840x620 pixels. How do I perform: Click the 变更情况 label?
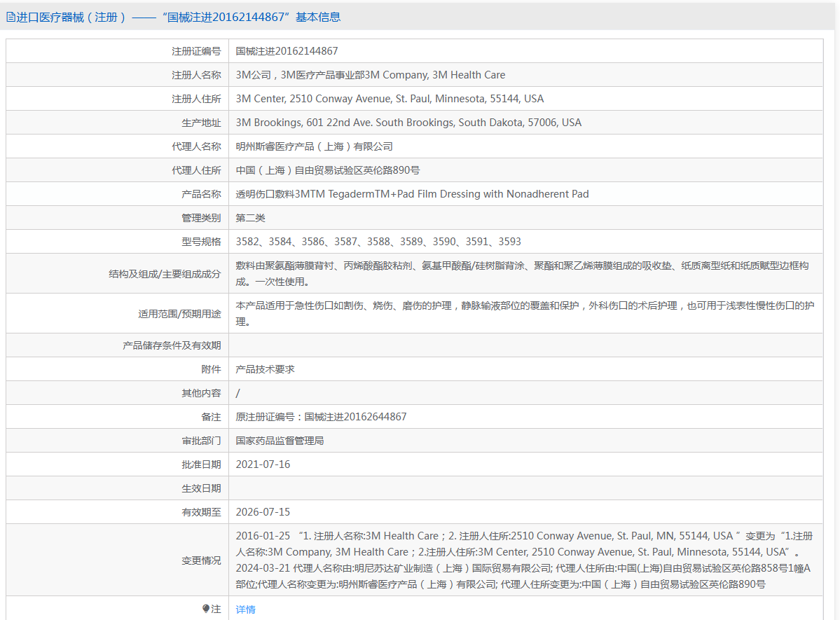coord(201,560)
